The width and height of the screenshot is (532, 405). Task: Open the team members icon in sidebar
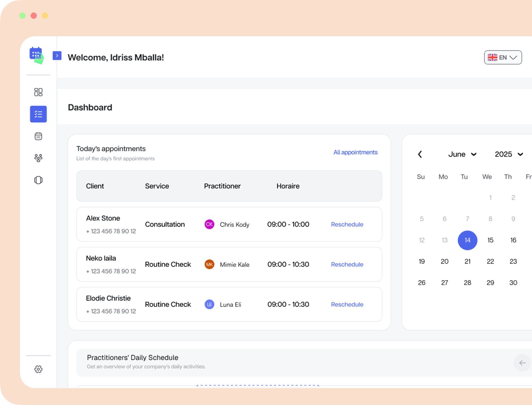point(38,158)
